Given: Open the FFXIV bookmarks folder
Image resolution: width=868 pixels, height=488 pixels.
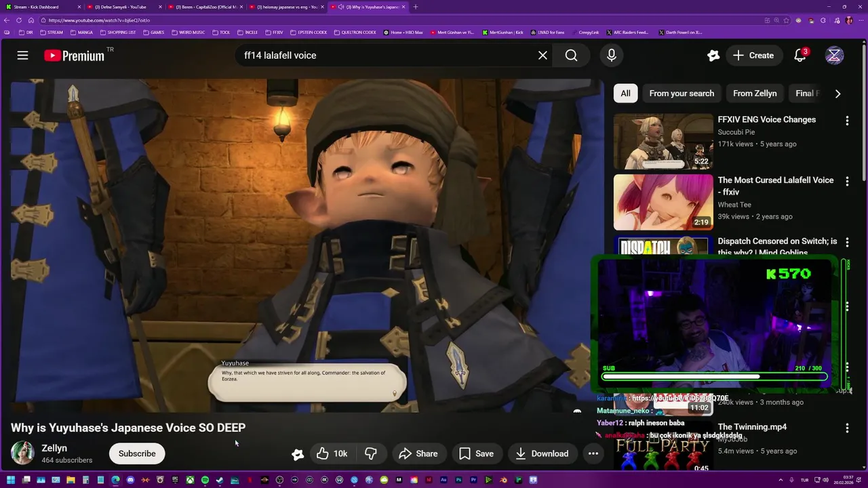Looking at the screenshot, I should tap(275, 32).
